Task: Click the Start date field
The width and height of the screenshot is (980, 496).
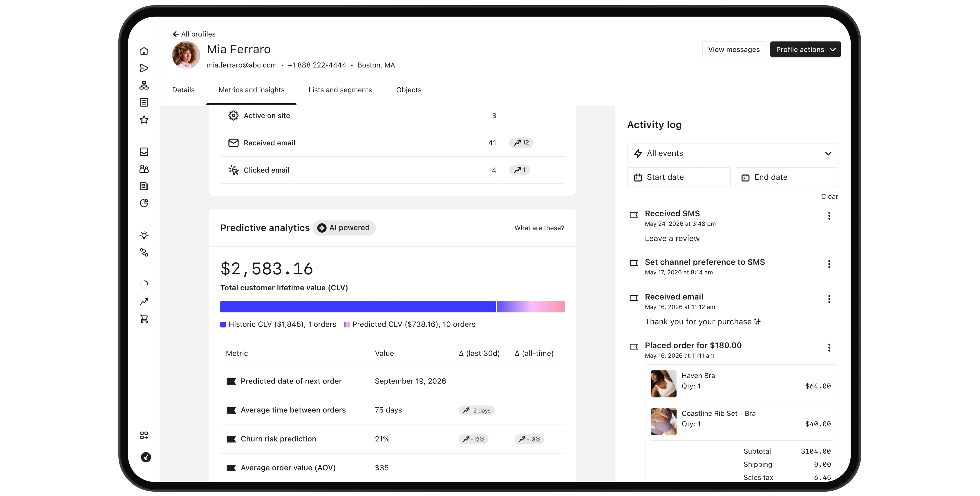Action: [x=678, y=177]
